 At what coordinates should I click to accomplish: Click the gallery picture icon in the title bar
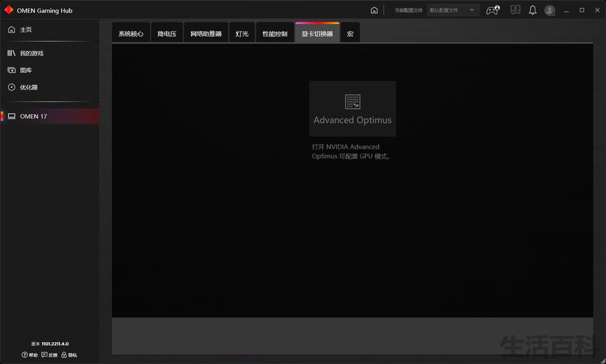click(x=515, y=10)
